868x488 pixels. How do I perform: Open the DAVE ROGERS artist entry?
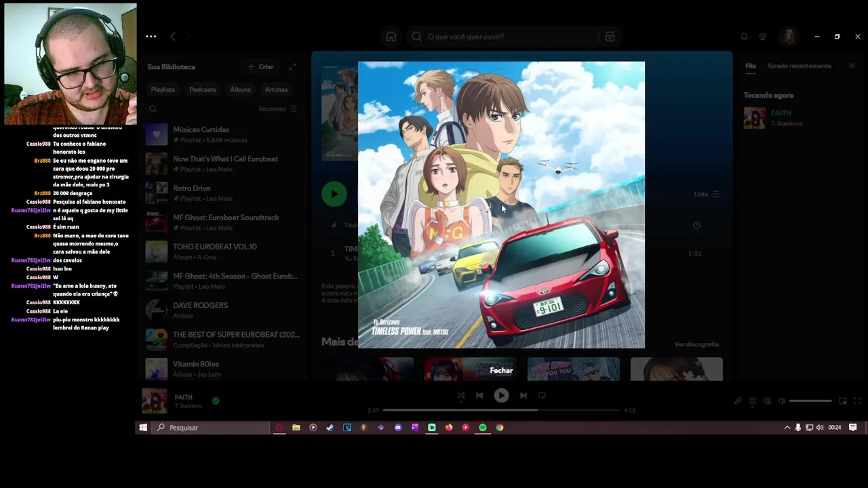222,310
